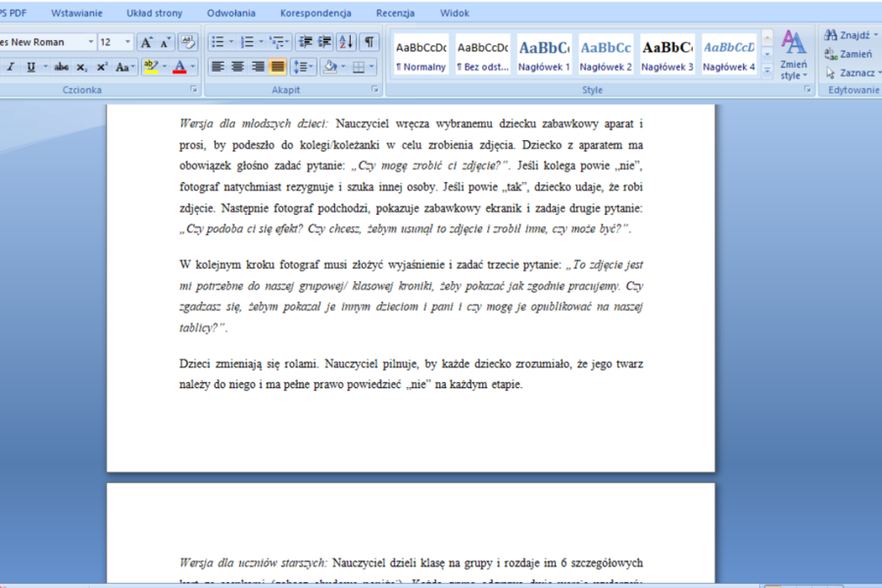Open the Czcionka dialog launcher
The width and height of the screenshot is (882, 588).
click(193, 89)
